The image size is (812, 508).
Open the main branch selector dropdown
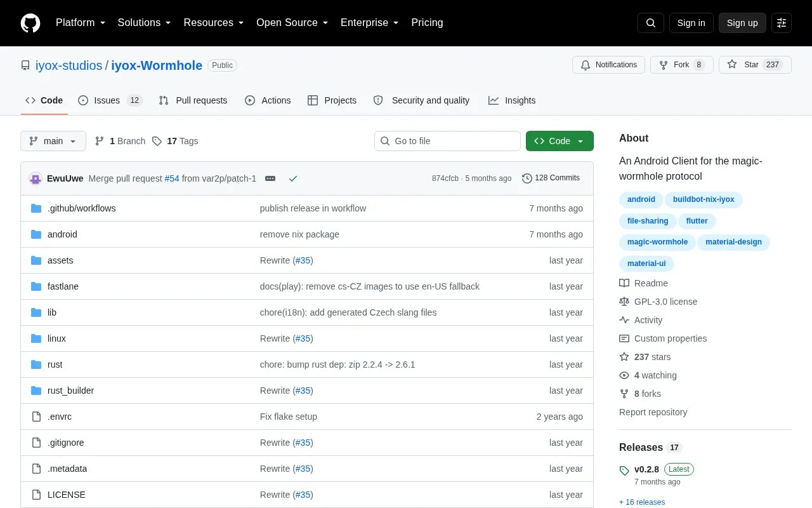[x=53, y=141]
